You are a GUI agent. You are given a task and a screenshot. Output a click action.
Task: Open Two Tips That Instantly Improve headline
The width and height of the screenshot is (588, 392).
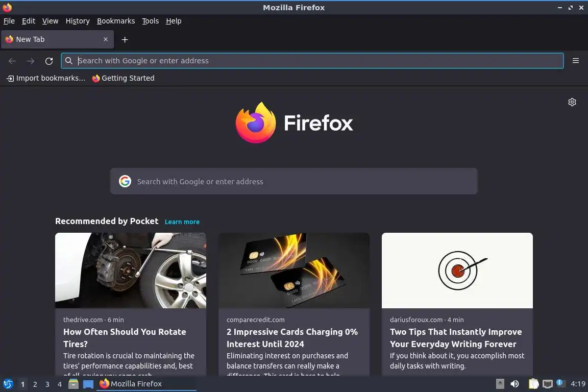click(x=456, y=337)
